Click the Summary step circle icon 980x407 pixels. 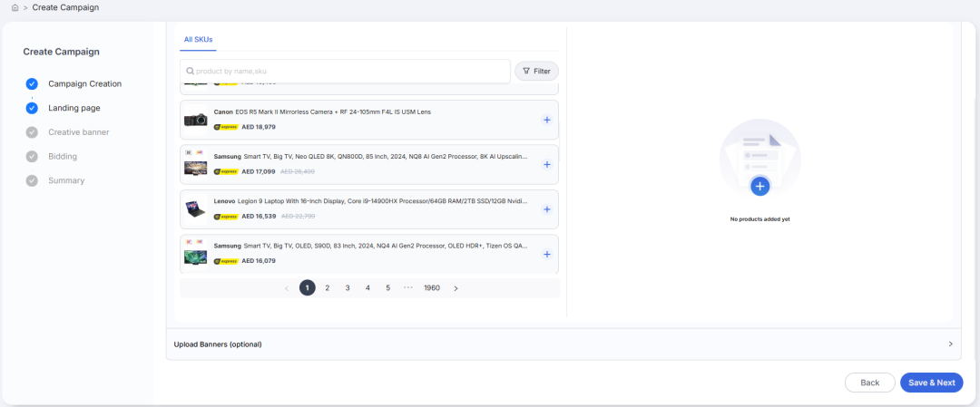(x=32, y=181)
